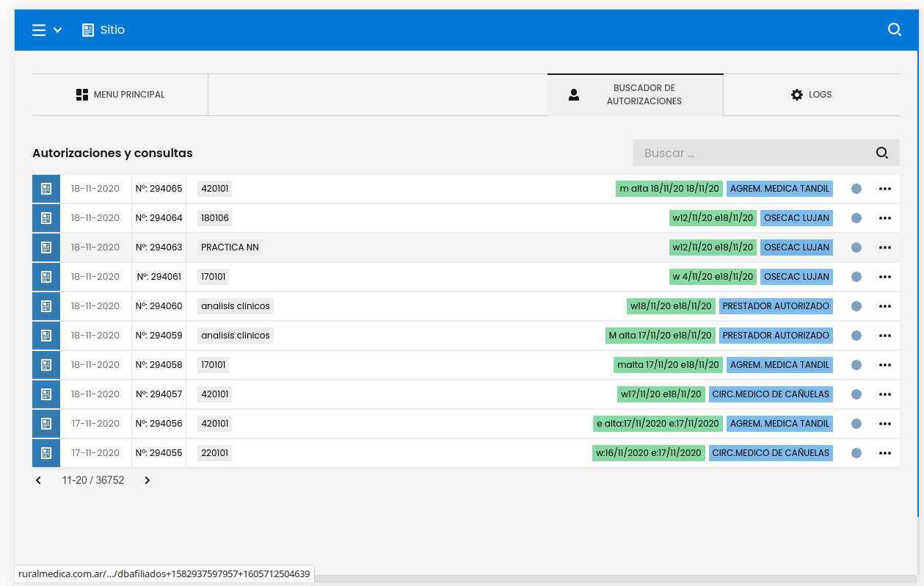
Task: Click the AGREM. MEDICA TANDIL tag for Nº 294065
Action: click(780, 189)
